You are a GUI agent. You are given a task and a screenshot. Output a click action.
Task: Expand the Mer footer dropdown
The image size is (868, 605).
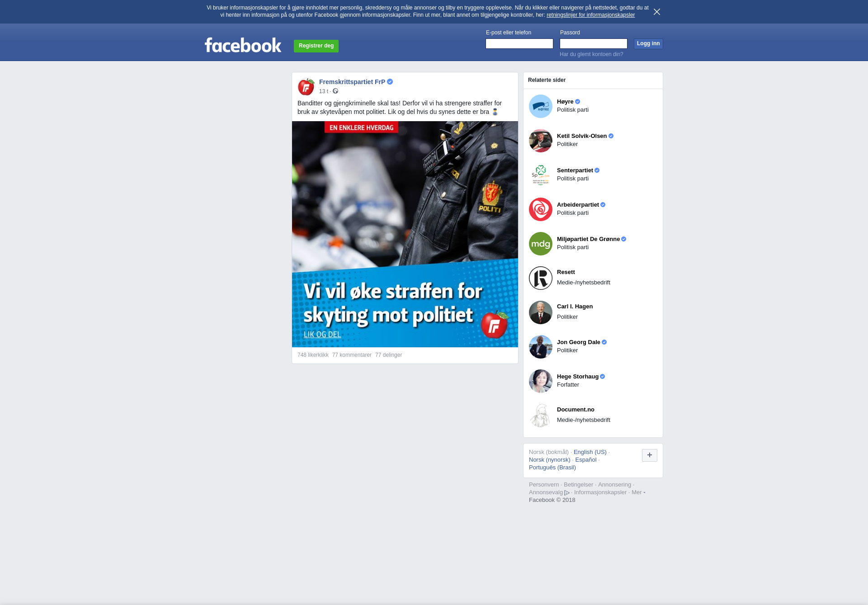click(x=638, y=492)
